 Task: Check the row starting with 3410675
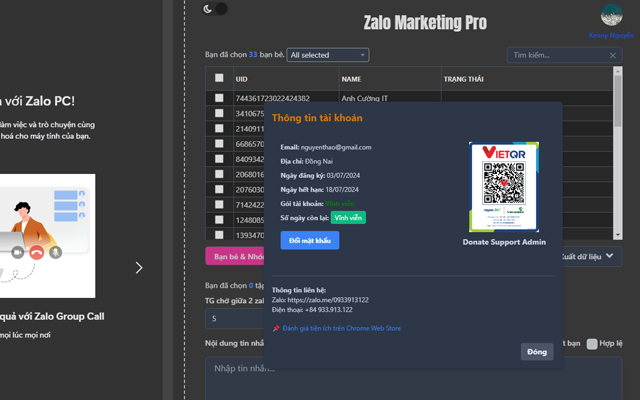point(219,113)
